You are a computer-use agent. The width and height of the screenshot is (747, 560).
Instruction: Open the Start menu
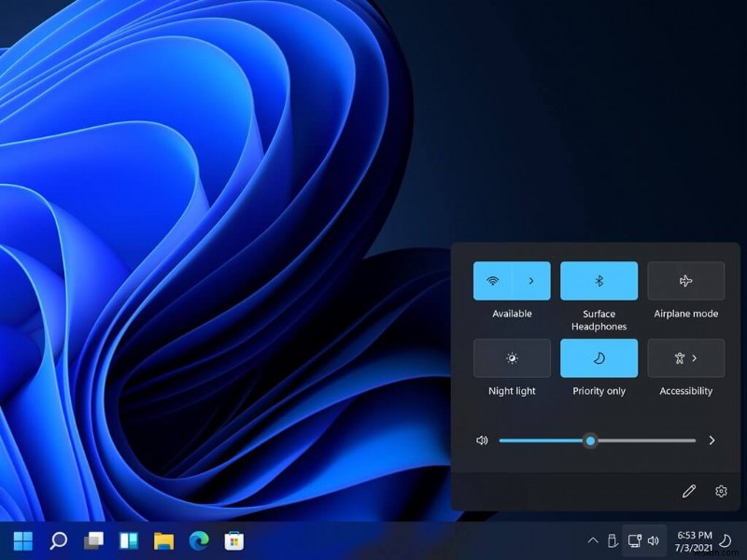click(x=22, y=540)
